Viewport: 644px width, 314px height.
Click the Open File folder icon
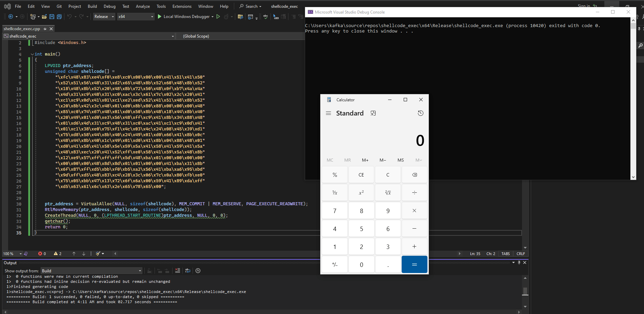coord(44,17)
